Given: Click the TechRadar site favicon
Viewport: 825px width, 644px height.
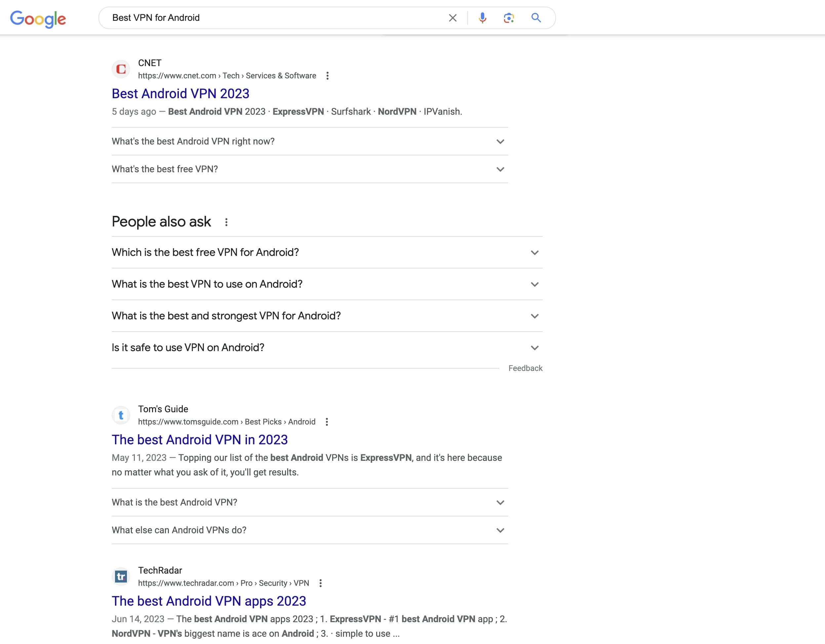Looking at the screenshot, I should point(121,576).
